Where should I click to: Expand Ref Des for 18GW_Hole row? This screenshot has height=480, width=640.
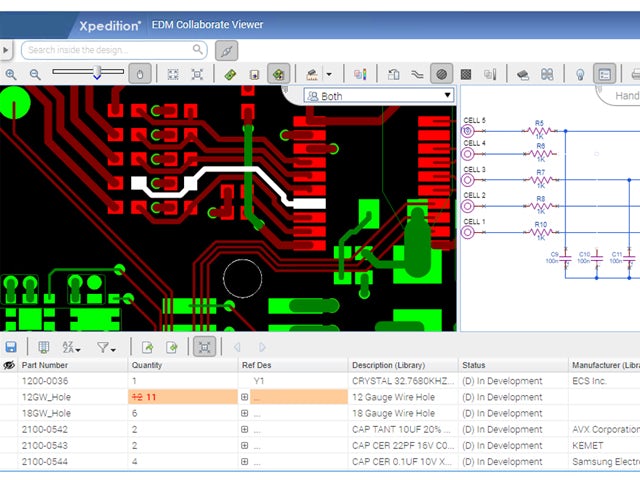244,413
